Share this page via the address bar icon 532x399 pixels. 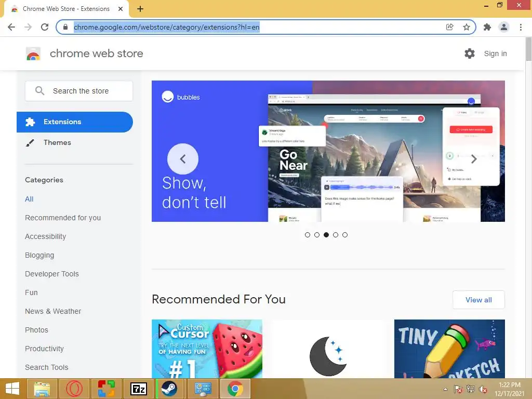click(449, 27)
